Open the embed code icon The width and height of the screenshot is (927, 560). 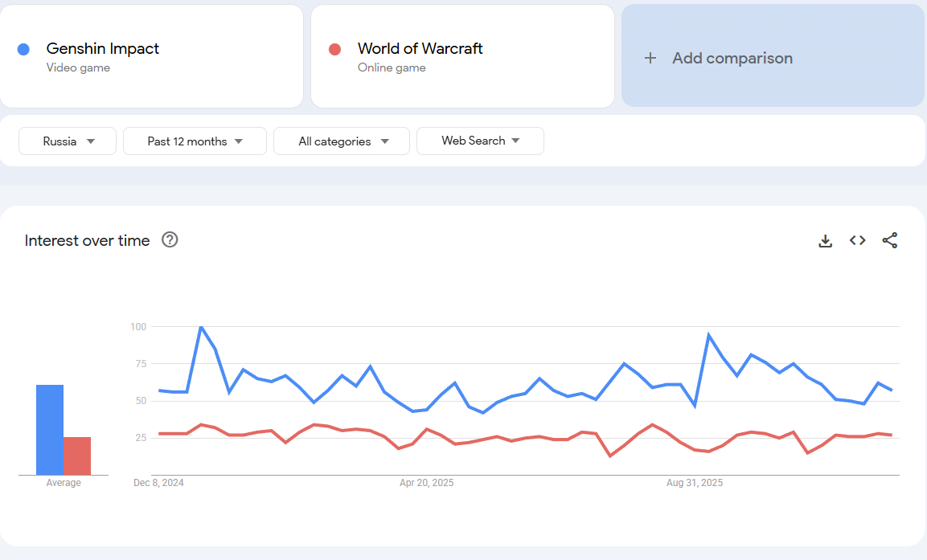(857, 240)
